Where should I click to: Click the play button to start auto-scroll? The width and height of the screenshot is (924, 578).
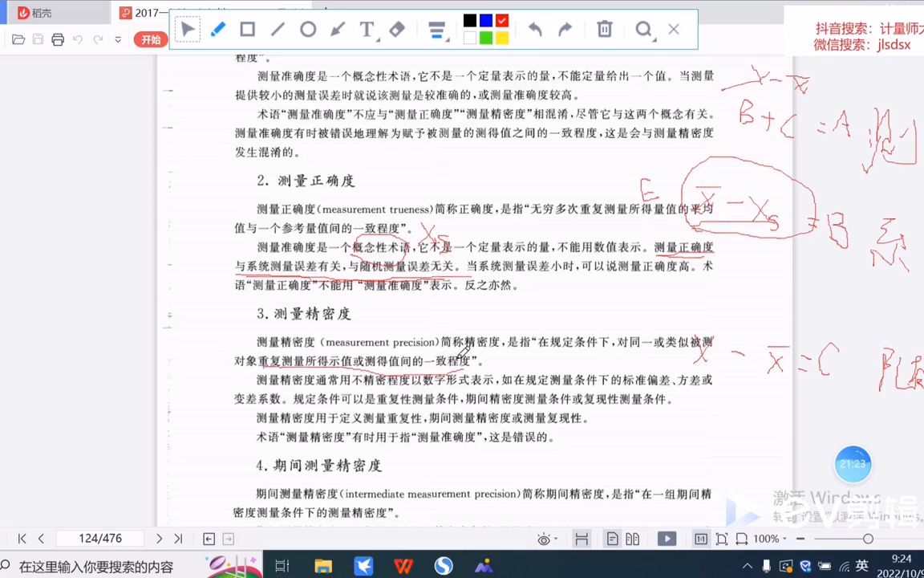coord(667,539)
